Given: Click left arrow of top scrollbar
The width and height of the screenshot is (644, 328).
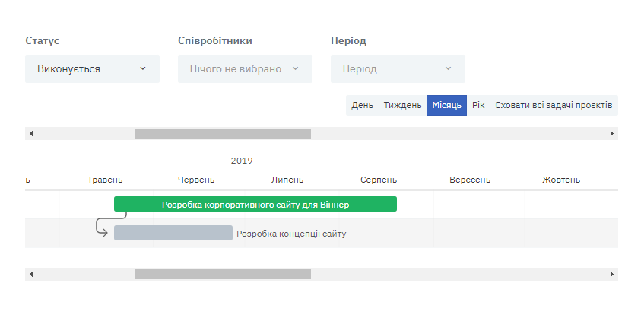Looking at the screenshot, I should tap(31, 134).
